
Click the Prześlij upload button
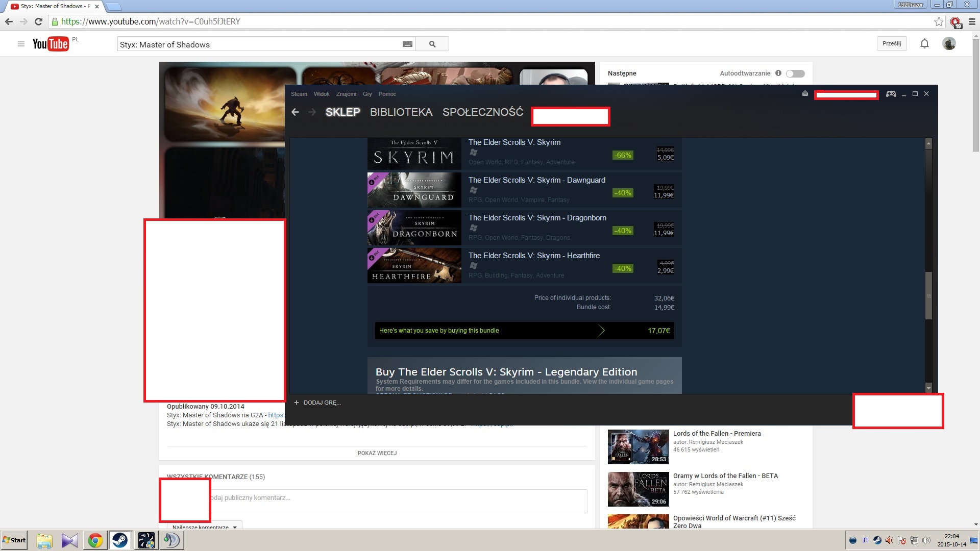tap(892, 43)
